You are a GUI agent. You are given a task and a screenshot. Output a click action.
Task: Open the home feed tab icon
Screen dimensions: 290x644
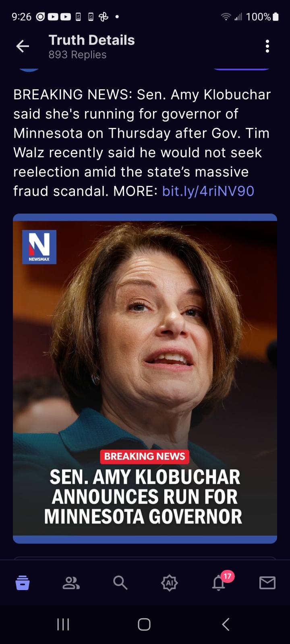[x=23, y=582]
